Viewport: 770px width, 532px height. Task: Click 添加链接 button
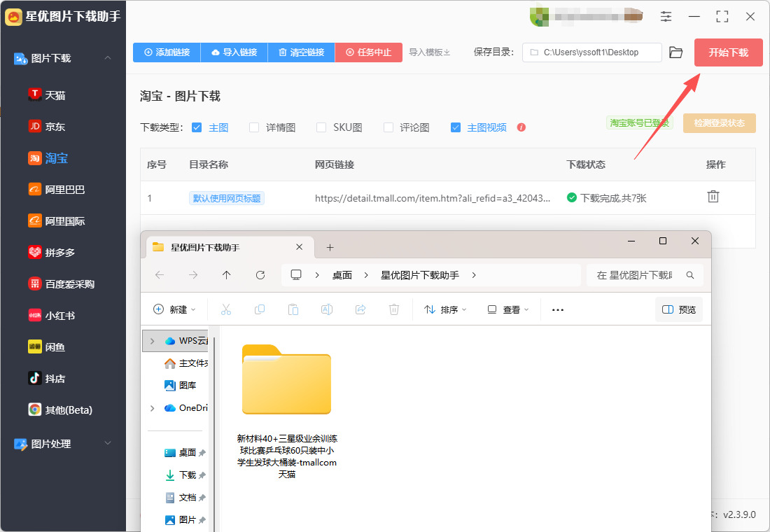[167, 52]
